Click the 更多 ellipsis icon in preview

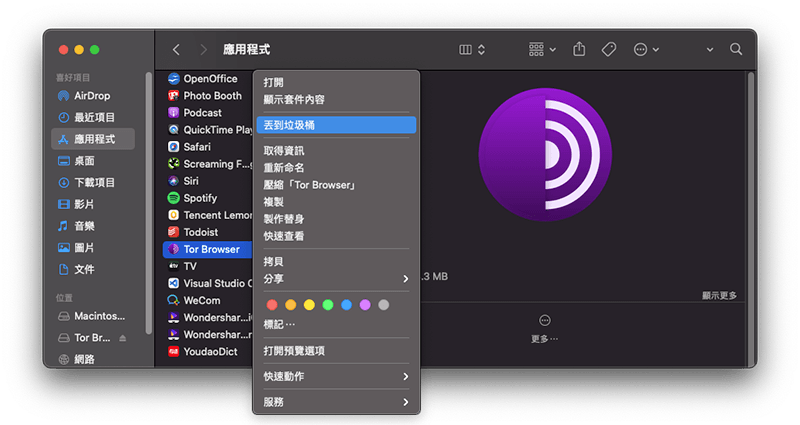545,320
